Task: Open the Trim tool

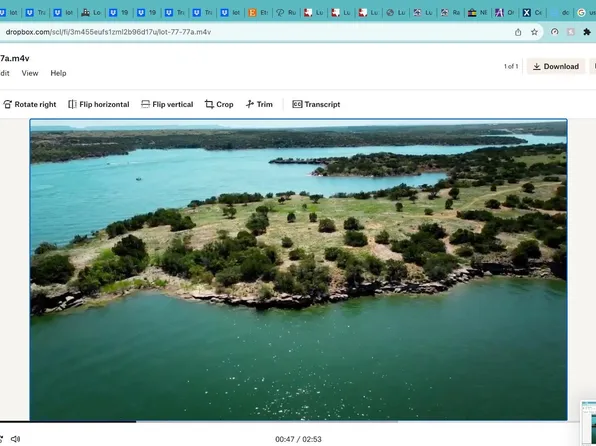Action: [259, 104]
